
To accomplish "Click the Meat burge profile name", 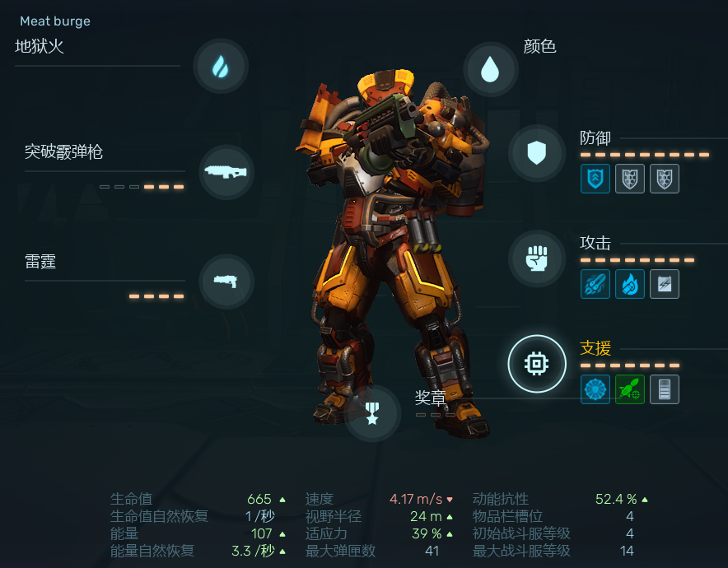I will [55, 21].
